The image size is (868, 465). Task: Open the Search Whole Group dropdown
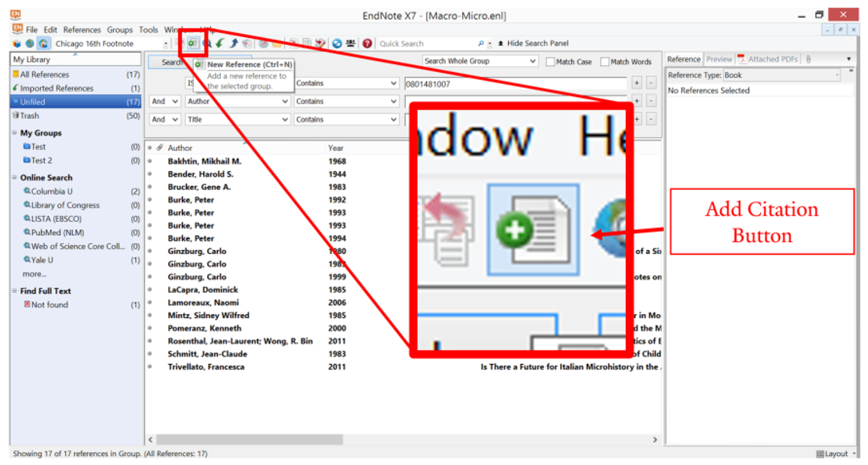tap(480, 61)
